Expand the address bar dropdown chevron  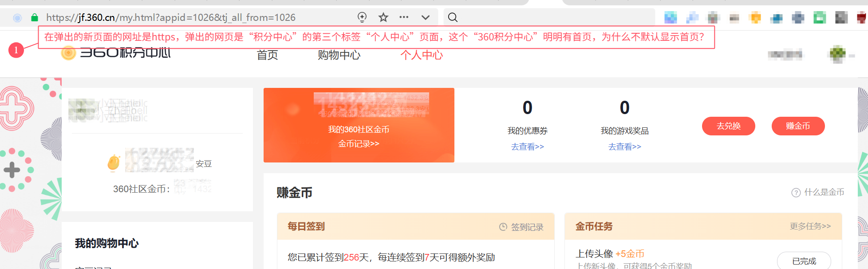(426, 17)
